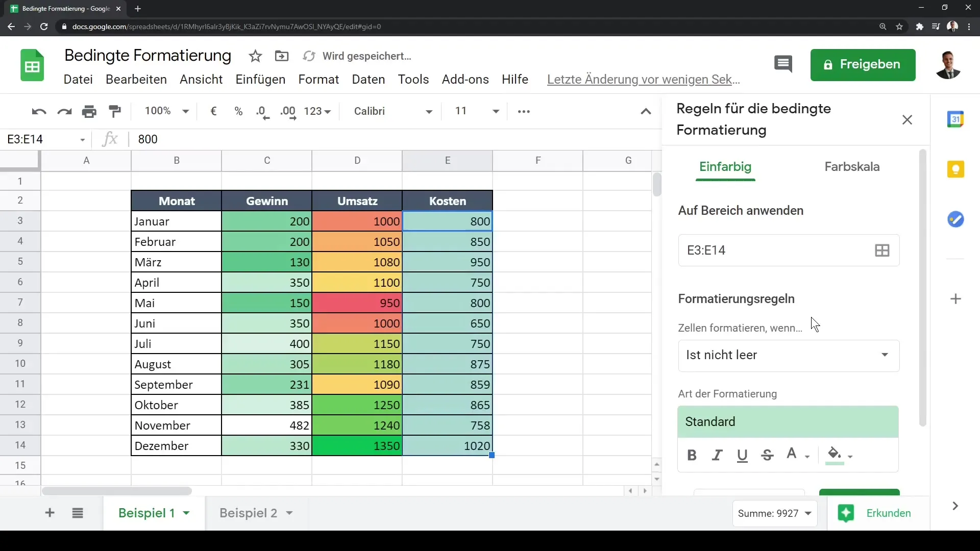Image resolution: width=980 pixels, height=551 pixels.
Task: Select column D header
Action: click(x=357, y=161)
